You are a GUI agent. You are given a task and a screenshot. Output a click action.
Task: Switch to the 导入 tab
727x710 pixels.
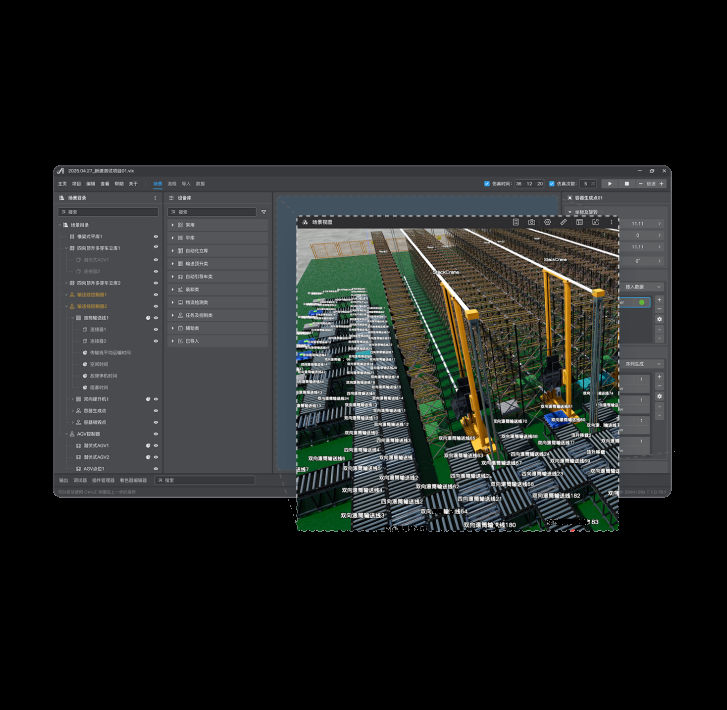[x=186, y=184]
